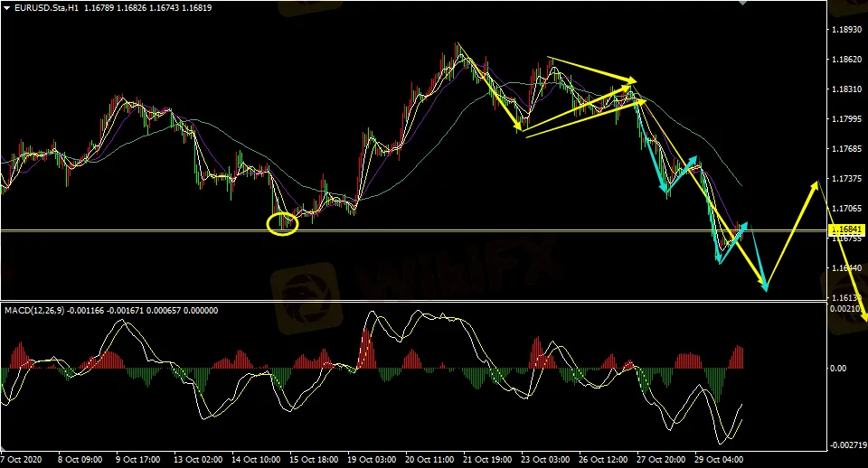Image resolution: width=868 pixels, height=468 pixels.
Task: Click the 14 Oct 10:00 time label
Action: (x=256, y=460)
